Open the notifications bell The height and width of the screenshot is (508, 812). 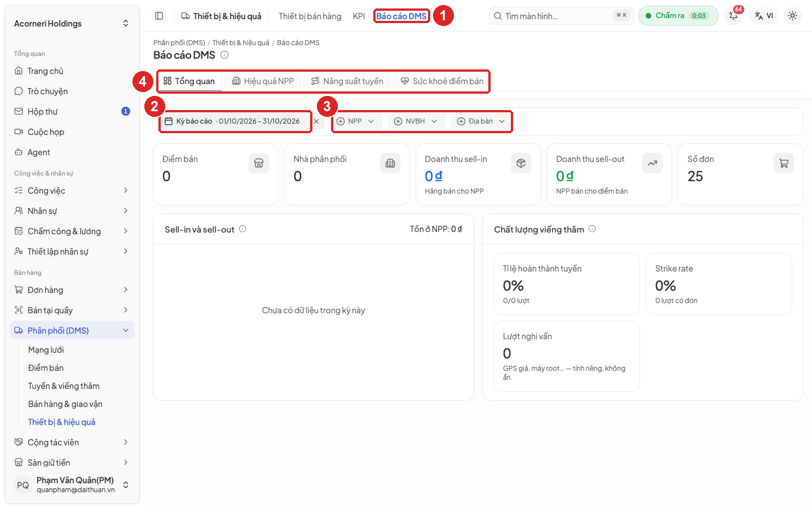(734, 16)
